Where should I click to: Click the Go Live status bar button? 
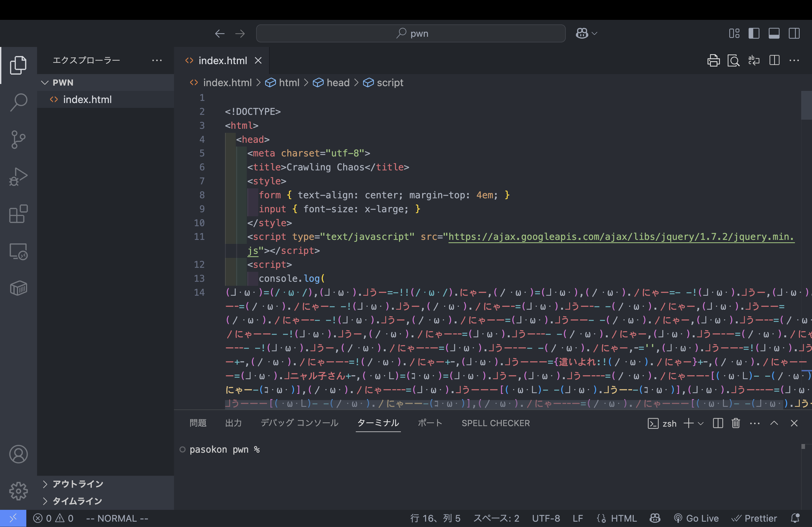[x=696, y=518]
